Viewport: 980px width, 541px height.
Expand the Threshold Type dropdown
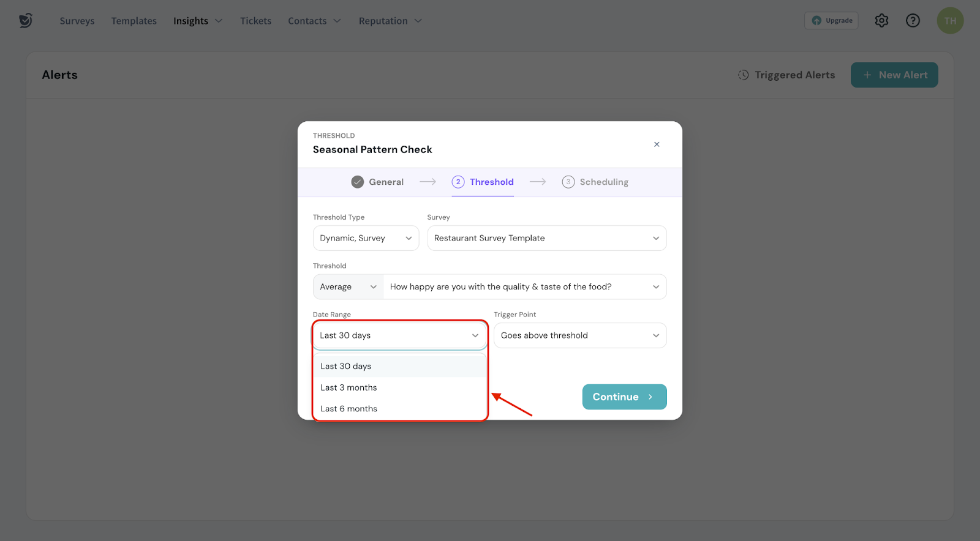click(366, 238)
